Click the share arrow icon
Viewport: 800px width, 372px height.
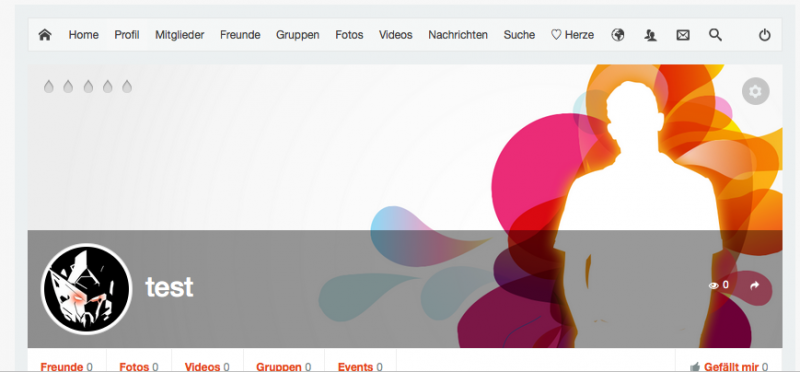tap(755, 286)
